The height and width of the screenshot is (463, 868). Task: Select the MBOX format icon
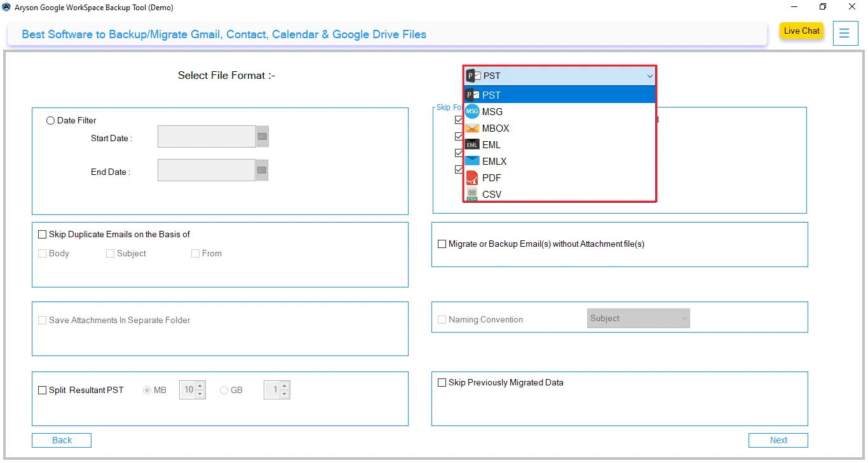[471, 128]
